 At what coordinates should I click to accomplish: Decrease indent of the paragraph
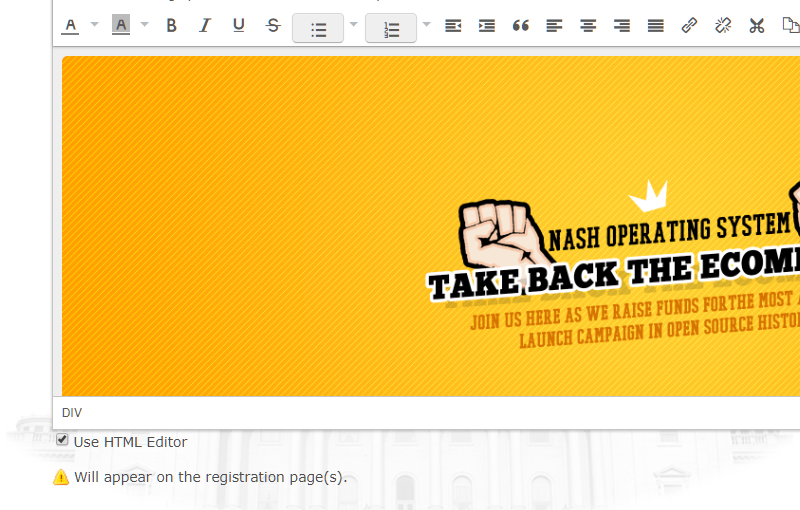tap(453, 26)
